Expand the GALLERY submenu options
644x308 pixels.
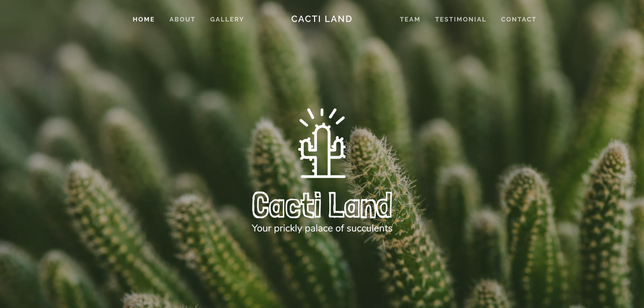227,19
